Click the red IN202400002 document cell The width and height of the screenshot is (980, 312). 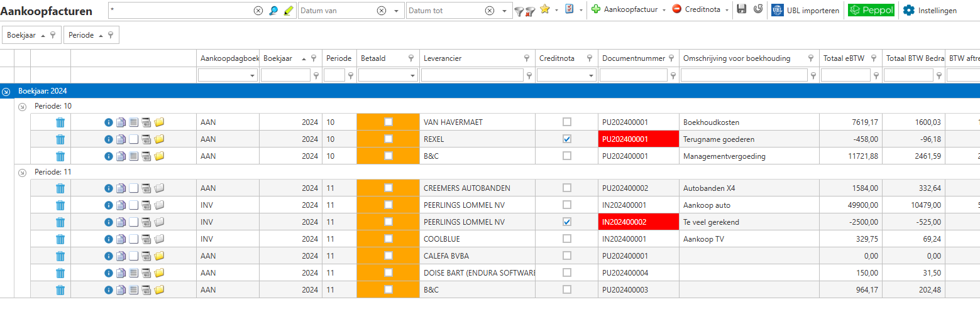pos(639,222)
